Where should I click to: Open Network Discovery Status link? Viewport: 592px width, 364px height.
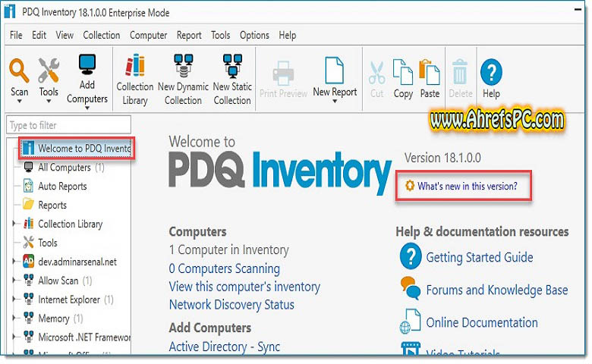[x=231, y=304]
